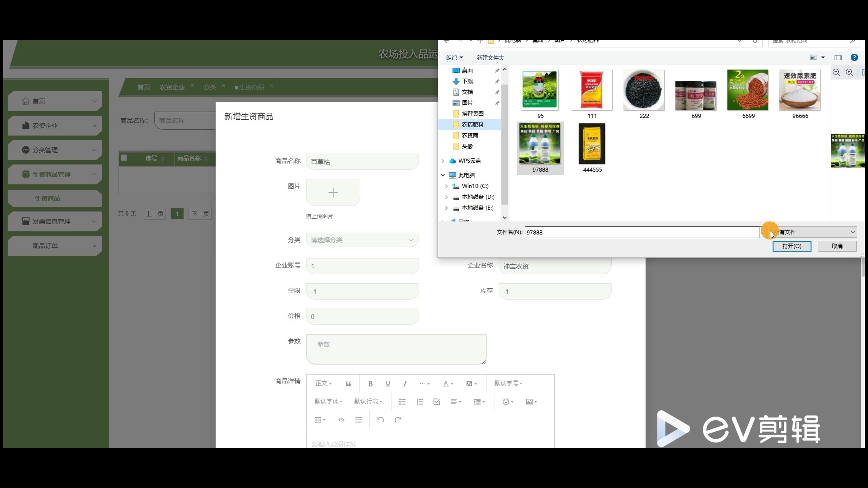The width and height of the screenshot is (868, 488).
Task: Expand the WPS云盘 tree node
Action: (x=443, y=161)
